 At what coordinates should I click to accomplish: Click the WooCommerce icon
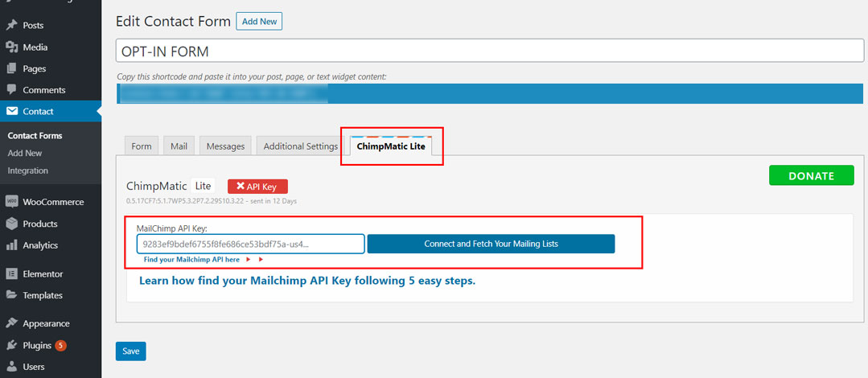11,202
